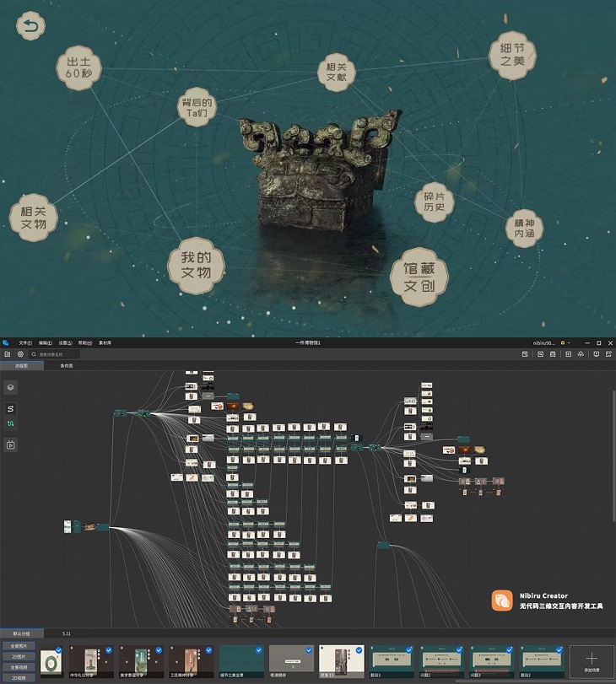Image resolution: width=616 pixels, height=684 pixels.
Task: Open the 文件 menu
Action: point(24,343)
